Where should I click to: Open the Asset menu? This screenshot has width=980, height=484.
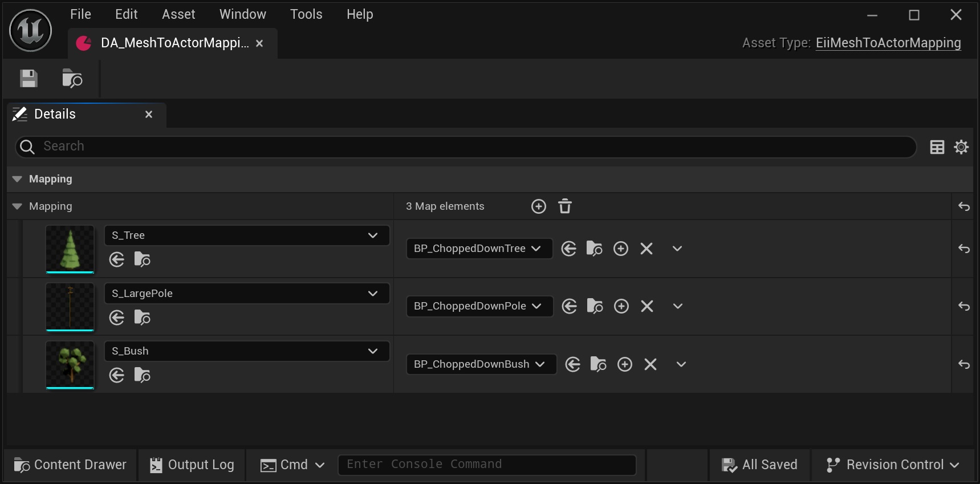point(178,14)
